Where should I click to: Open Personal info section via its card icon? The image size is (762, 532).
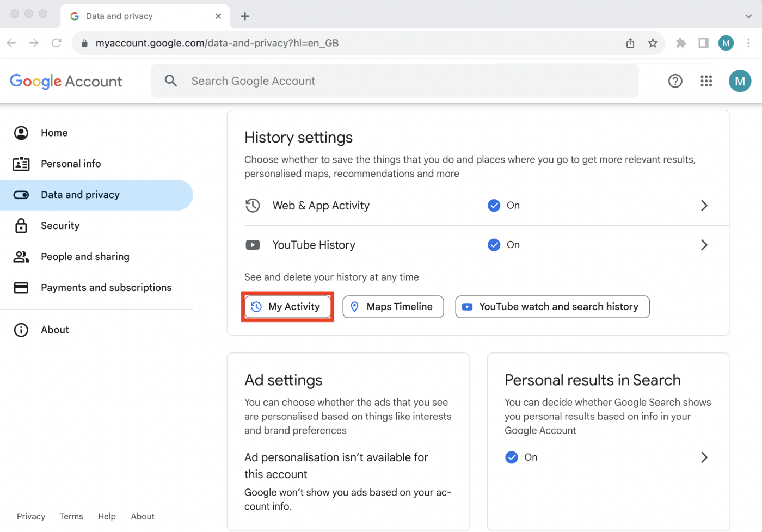[x=21, y=163]
